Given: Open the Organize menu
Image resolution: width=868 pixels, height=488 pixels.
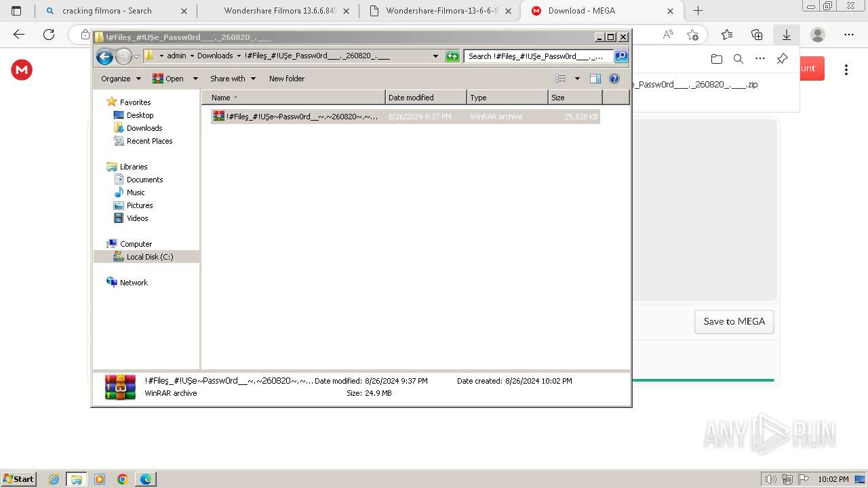Looking at the screenshot, I should (121, 79).
